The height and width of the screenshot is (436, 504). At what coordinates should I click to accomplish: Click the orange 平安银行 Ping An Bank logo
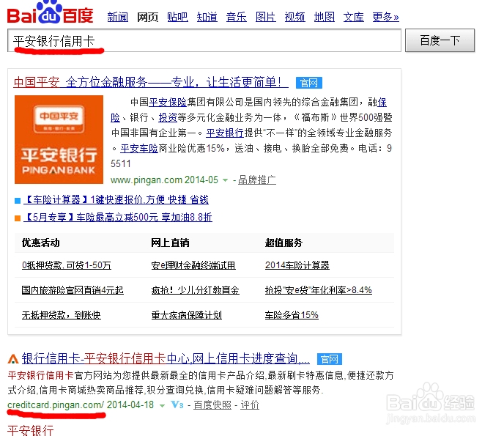59,139
